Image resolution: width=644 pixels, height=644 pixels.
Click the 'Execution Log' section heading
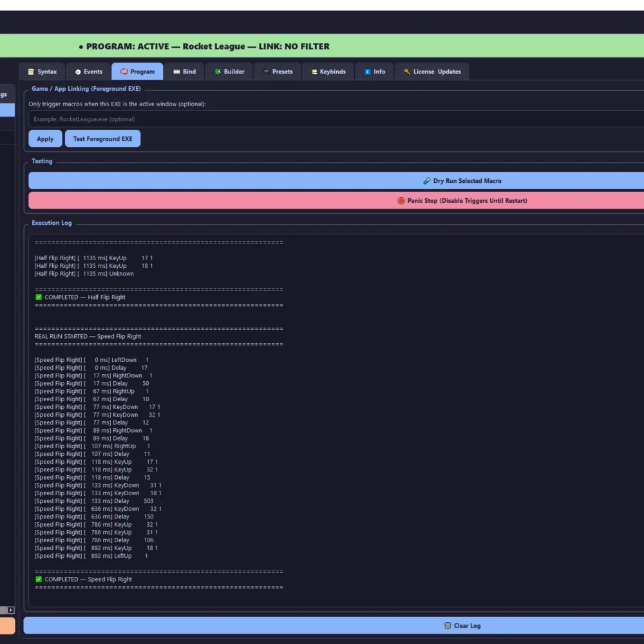(x=52, y=223)
